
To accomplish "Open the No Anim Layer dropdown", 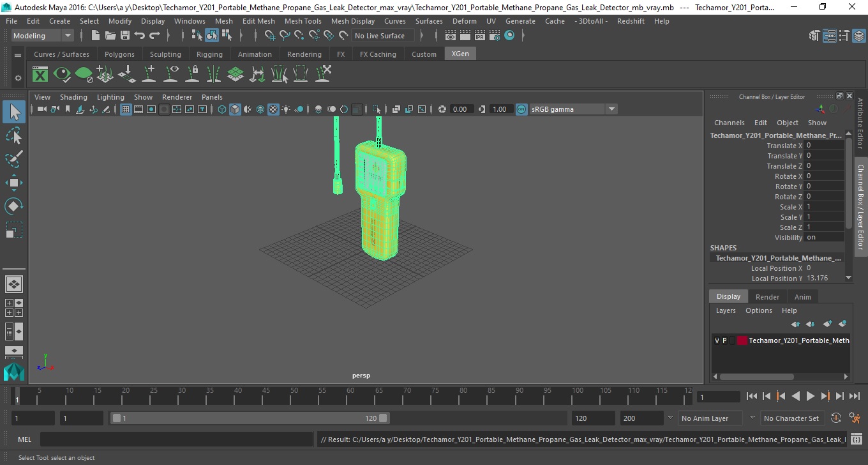I will (710, 418).
